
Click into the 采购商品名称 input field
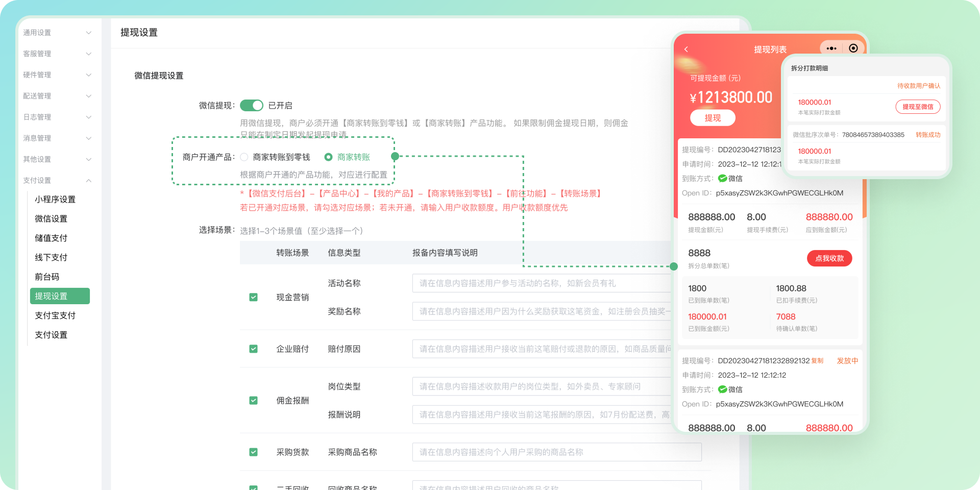tap(557, 452)
